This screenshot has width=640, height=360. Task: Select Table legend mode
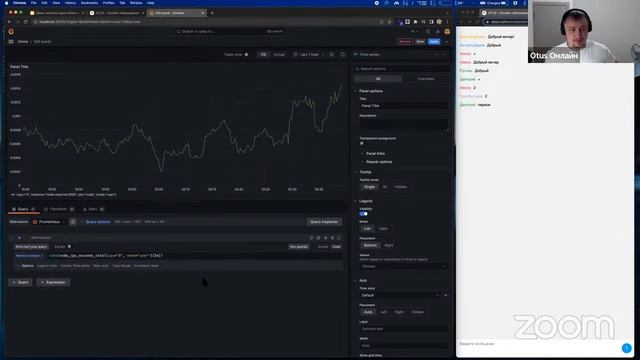point(383,229)
